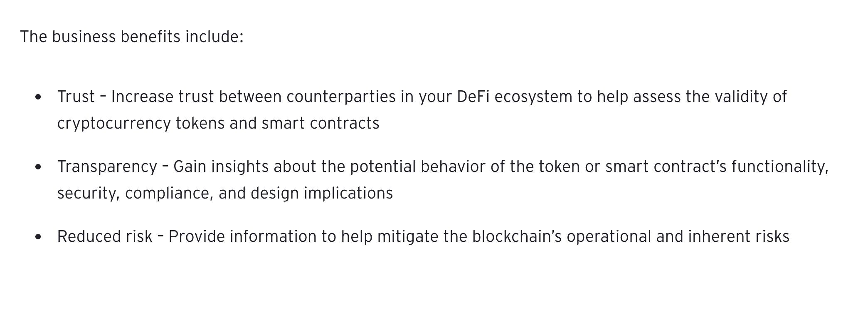Image resolution: width=868 pixels, height=313 pixels.
Task: Click the word "security" in the second bullet
Action: tap(88, 194)
